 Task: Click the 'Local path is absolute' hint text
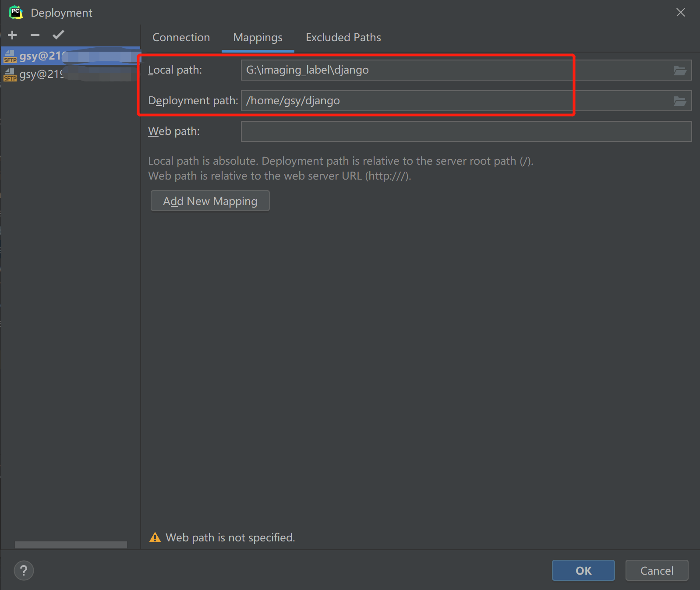[x=341, y=161]
